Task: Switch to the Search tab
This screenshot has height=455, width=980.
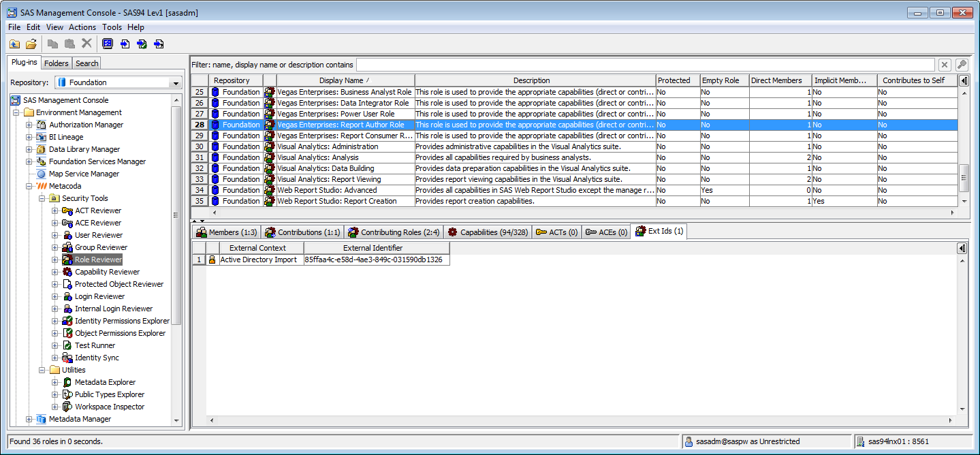Action: (x=86, y=63)
